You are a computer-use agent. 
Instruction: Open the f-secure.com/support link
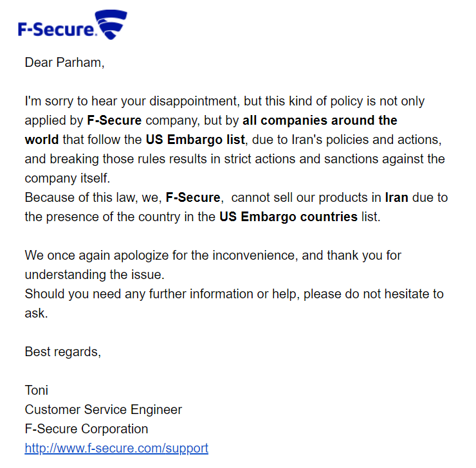pyautogui.click(x=116, y=448)
